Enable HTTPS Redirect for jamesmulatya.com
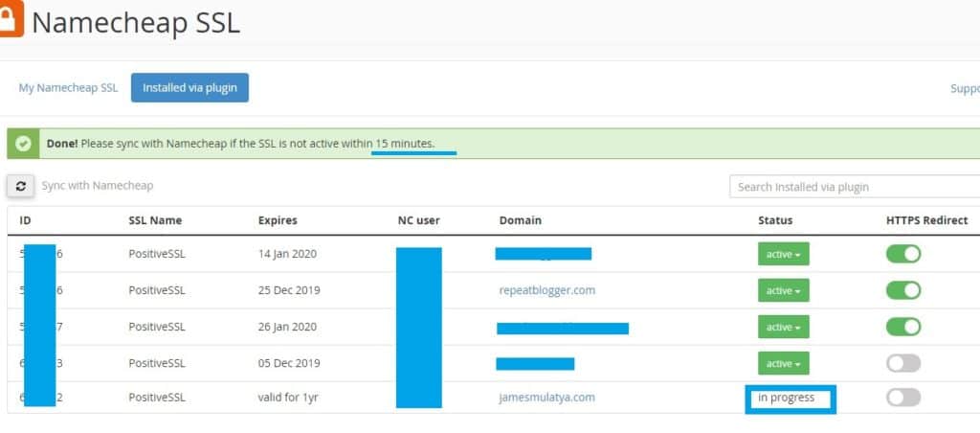Viewport: 980px width, 433px height. click(903, 397)
